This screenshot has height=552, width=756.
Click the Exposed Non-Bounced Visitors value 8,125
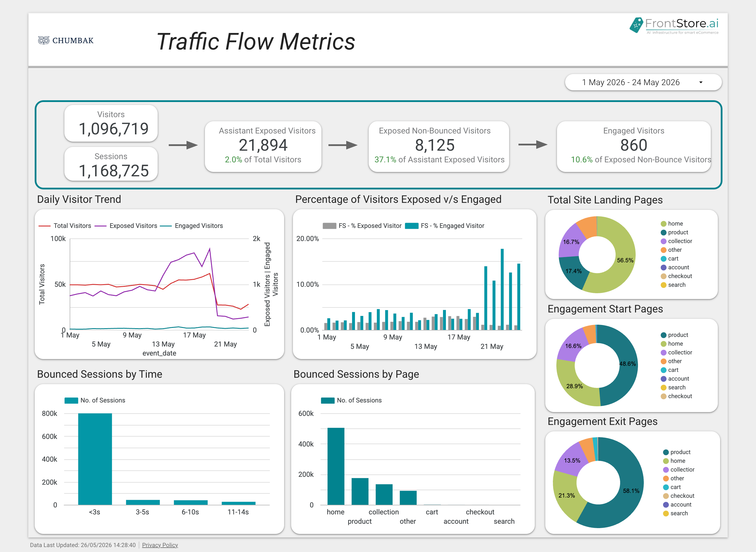coord(435,145)
